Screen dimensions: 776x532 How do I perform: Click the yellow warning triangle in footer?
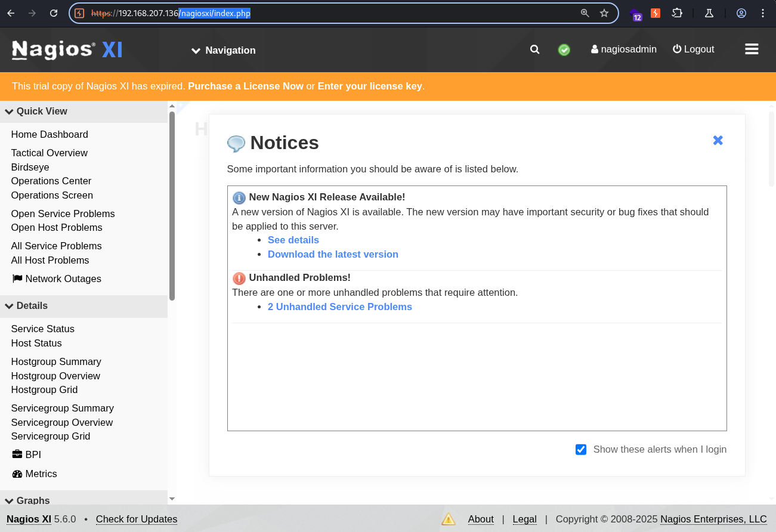point(448,519)
